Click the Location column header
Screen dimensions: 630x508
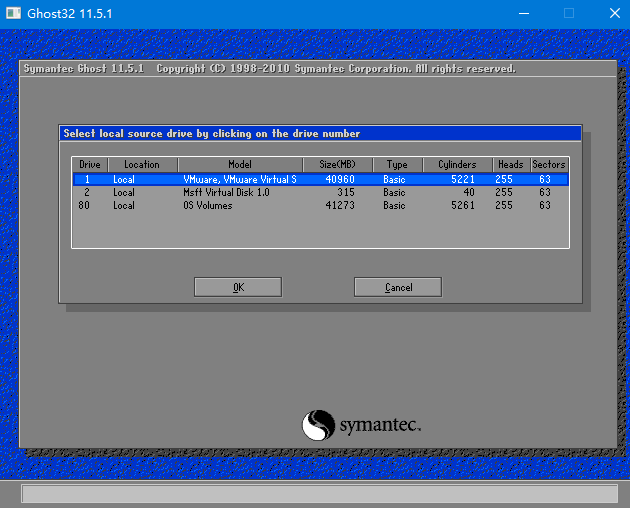[142, 164]
